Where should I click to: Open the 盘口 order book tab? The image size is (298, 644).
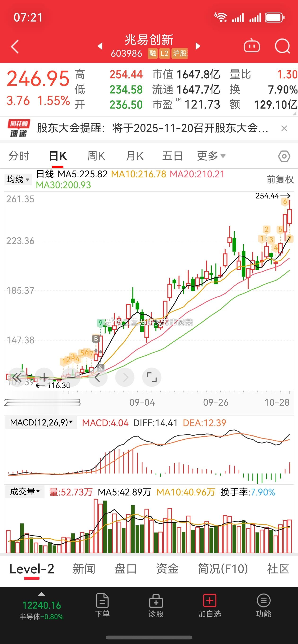(125, 569)
